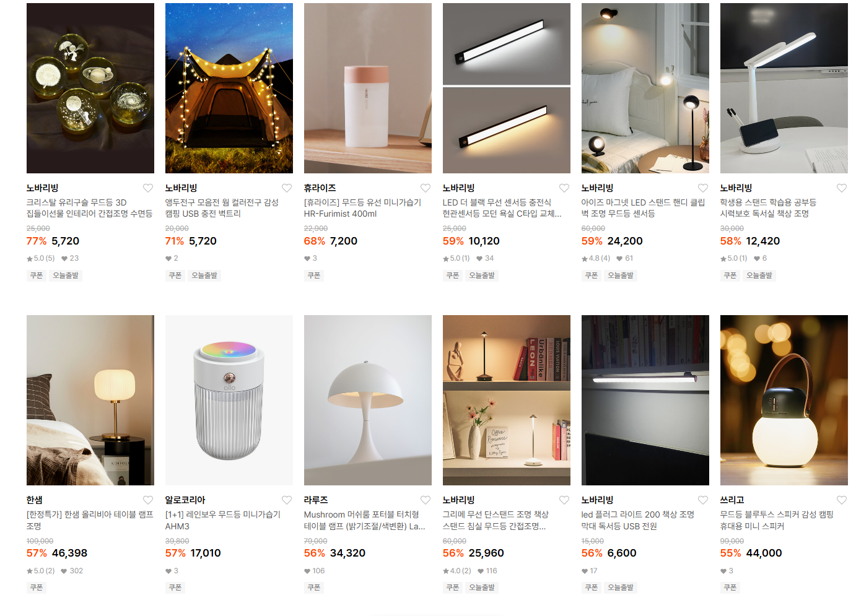This screenshot has width=856, height=616.
Task: Click 오늘출발 tag under camping string lights
Action: click(x=204, y=275)
